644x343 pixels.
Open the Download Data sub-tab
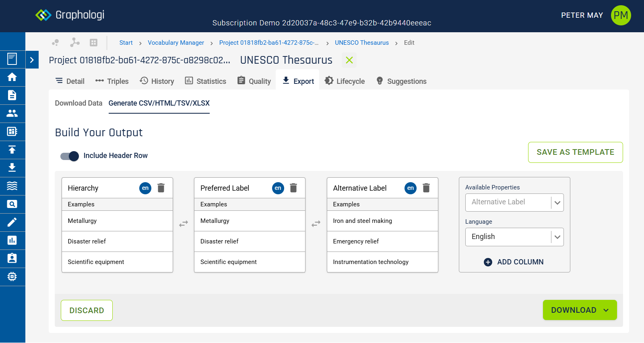tap(78, 103)
